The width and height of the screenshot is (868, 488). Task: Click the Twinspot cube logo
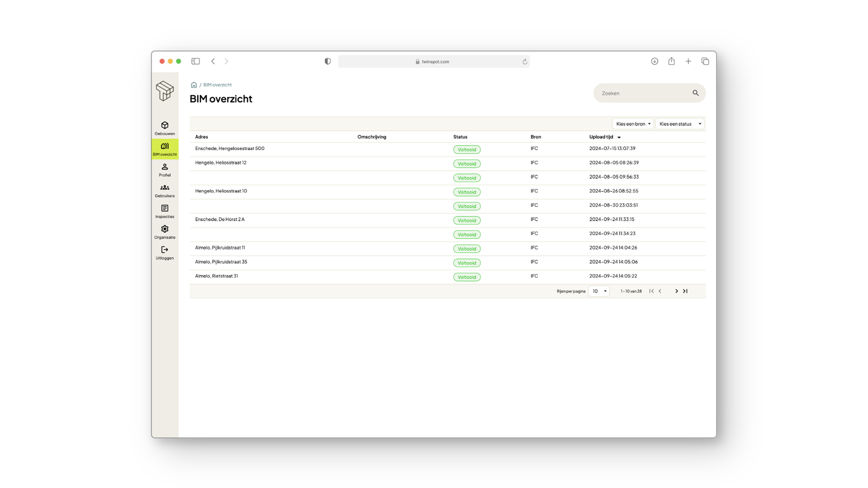pyautogui.click(x=165, y=91)
